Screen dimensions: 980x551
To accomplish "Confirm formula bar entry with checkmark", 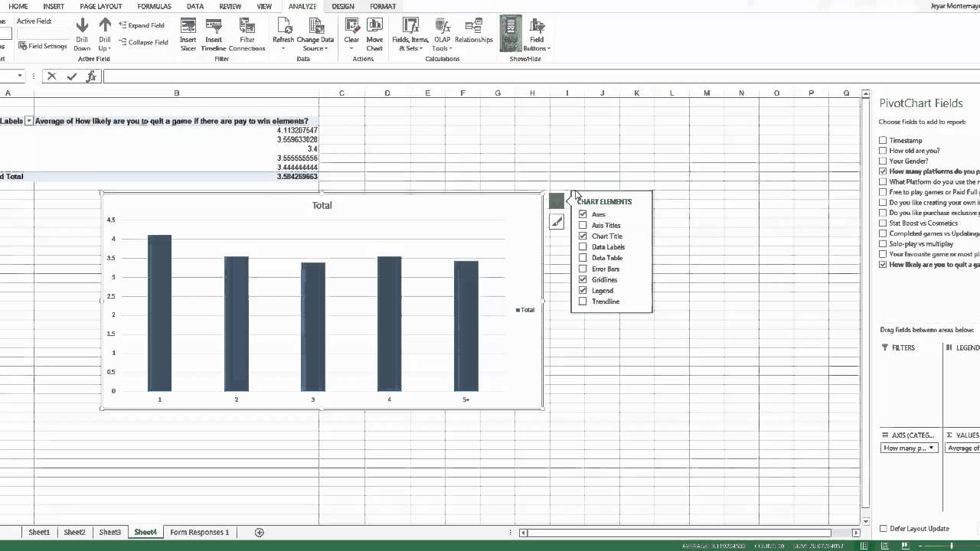I will pos(71,76).
